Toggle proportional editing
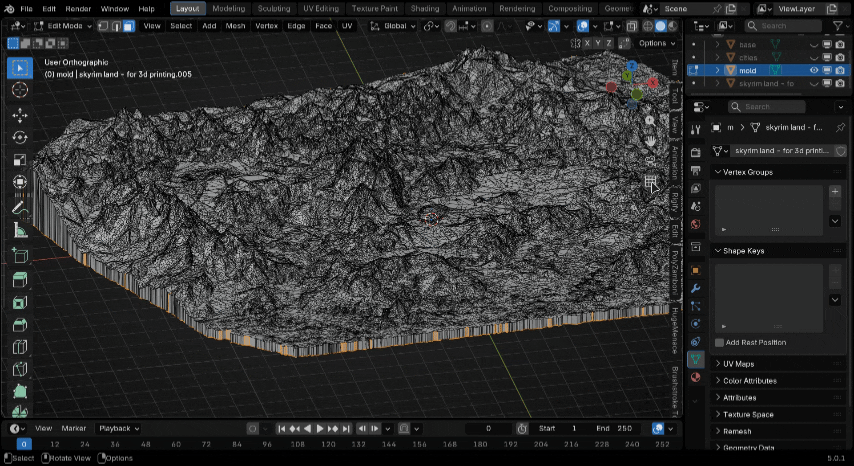This screenshot has height=466, width=854. 487,26
